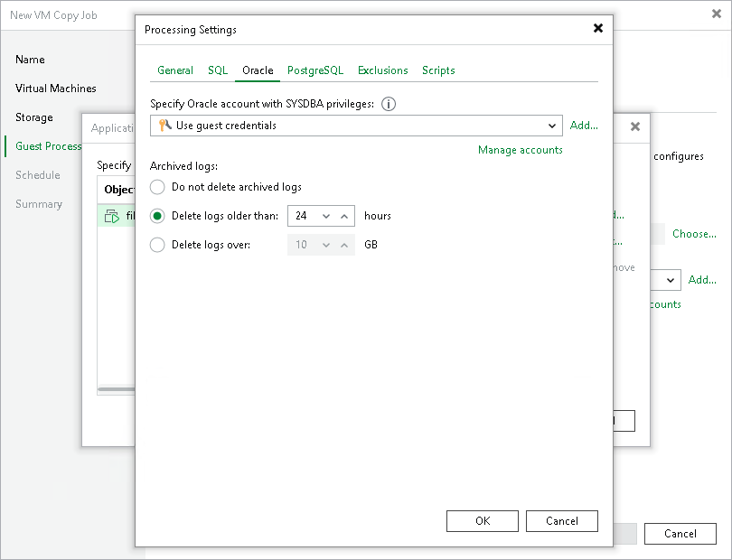Click Cancel in New VM Copy Job wizard
The height and width of the screenshot is (560, 732).
tap(680, 534)
